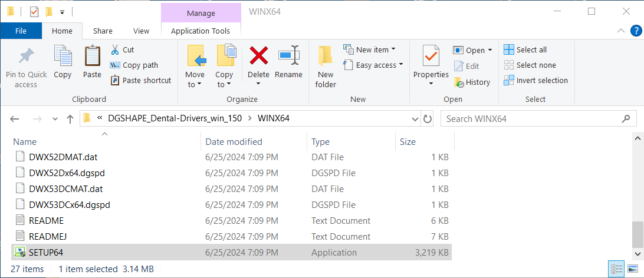Click the Forward navigation arrow
Screen dimensions: 644x278
38,119
